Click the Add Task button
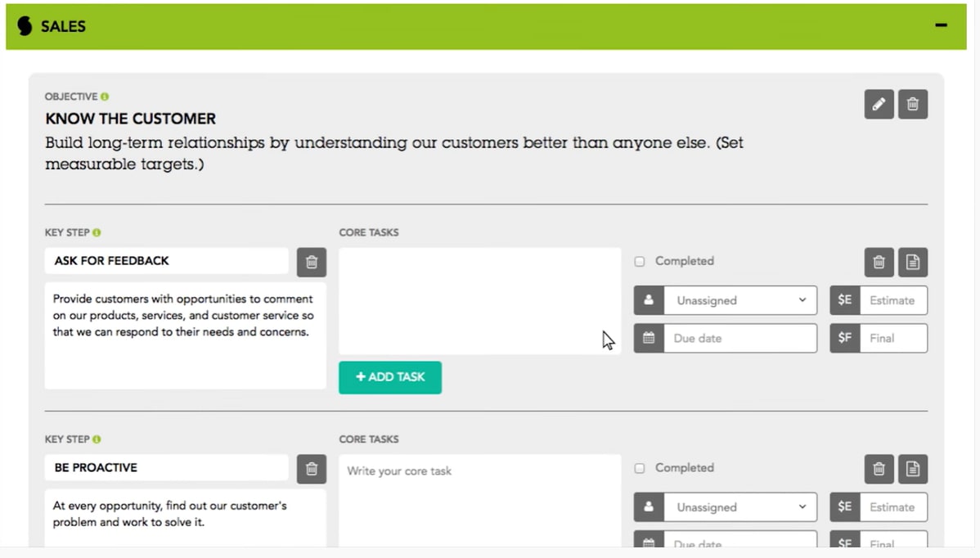This screenshot has width=980, height=558. (x=390, y=377)
